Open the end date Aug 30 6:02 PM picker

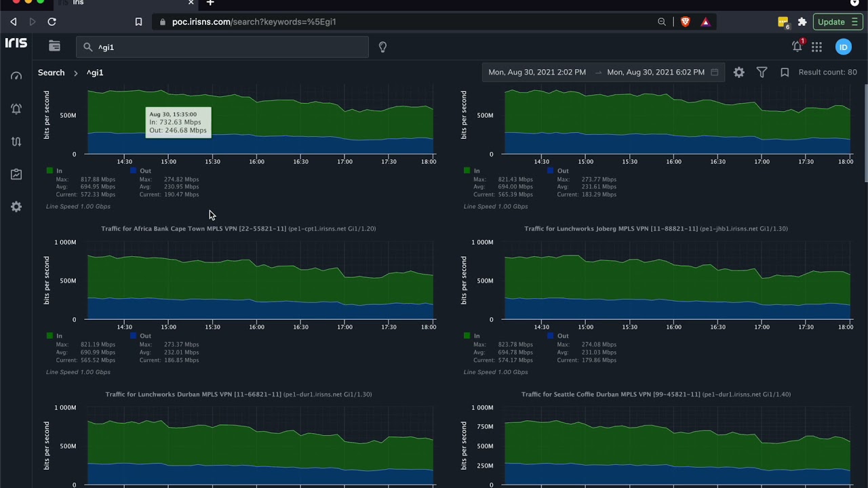tap(656, 72)
